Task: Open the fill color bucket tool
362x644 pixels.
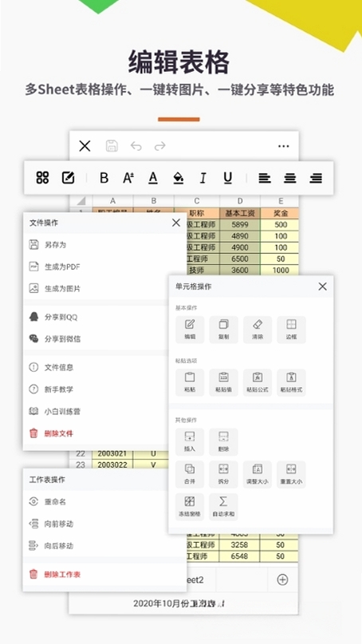Action: (178, 178)
